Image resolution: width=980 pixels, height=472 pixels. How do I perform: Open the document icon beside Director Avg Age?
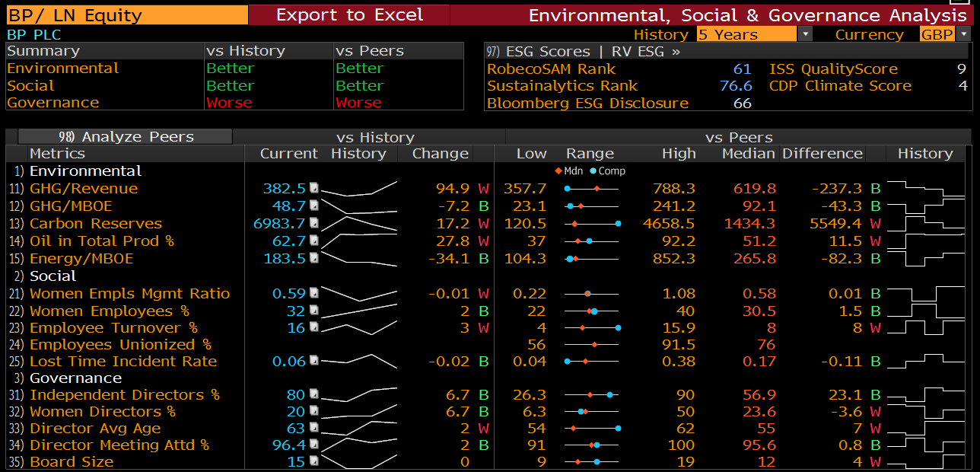(x=313, y=429)
